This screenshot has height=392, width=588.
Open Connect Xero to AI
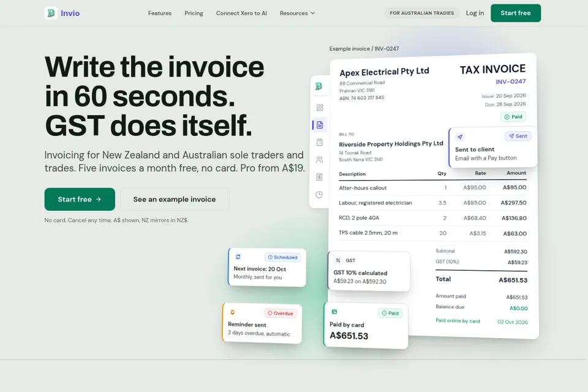click(241, 13)
